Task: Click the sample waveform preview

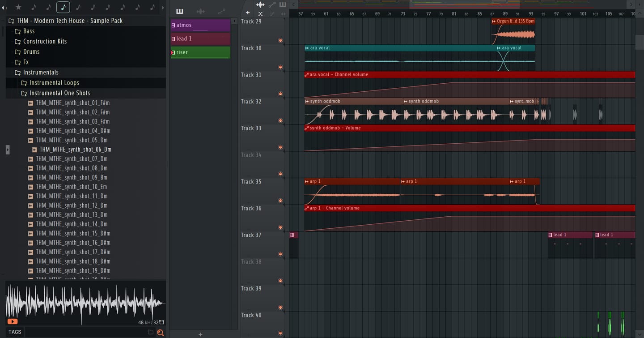Action: pos(85,303)
